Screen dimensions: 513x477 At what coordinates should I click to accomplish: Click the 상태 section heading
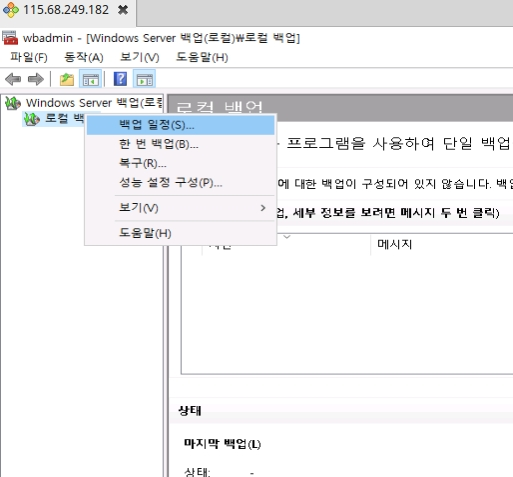[190, 410]
